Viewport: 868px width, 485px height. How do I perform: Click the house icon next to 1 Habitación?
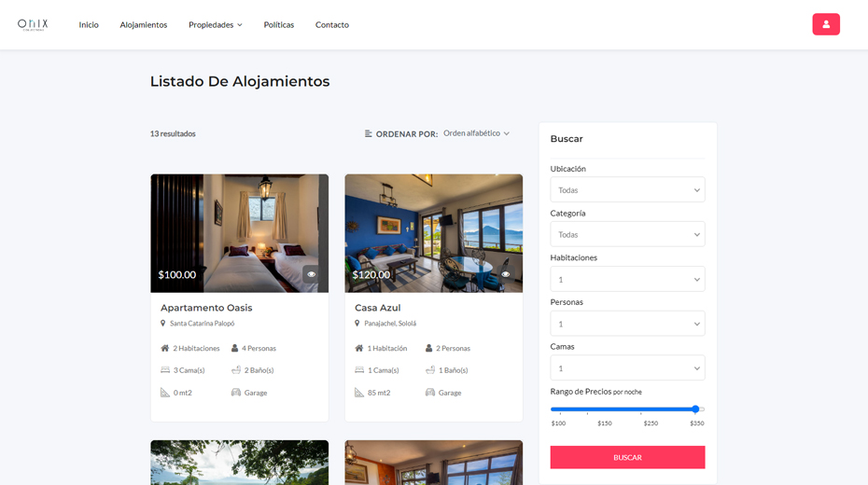359,348
